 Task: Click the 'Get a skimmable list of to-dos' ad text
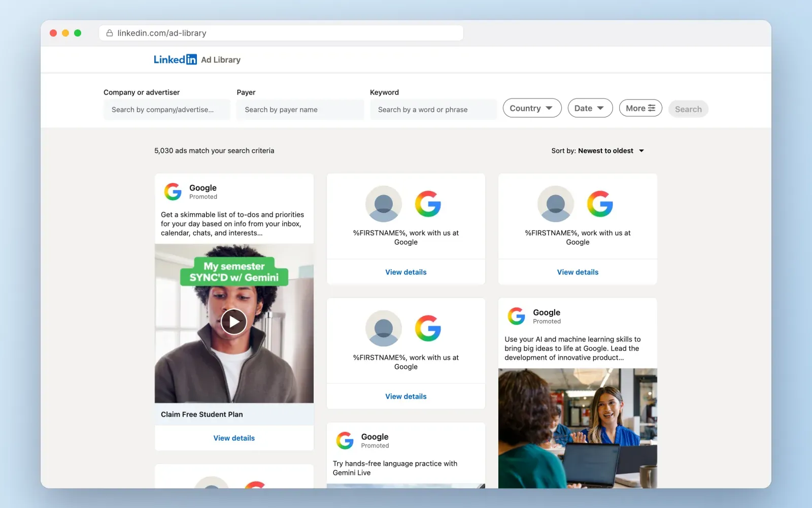[232, 224]
